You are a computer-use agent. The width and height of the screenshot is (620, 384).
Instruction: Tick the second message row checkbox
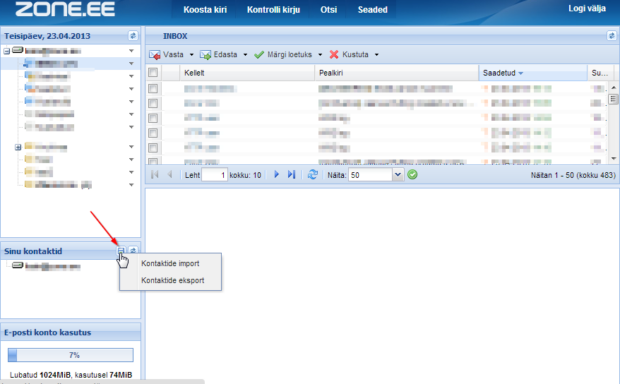pos(153,103)
